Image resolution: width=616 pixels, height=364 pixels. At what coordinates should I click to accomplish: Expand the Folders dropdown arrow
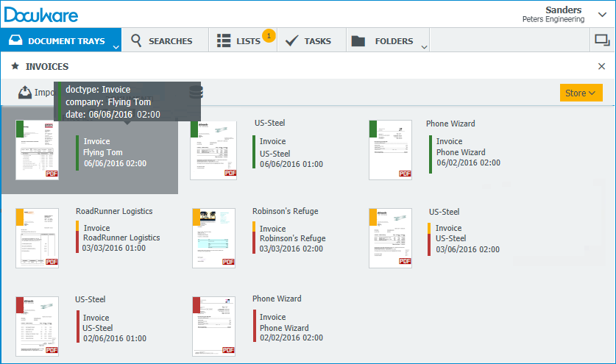[x=424, y=46]
